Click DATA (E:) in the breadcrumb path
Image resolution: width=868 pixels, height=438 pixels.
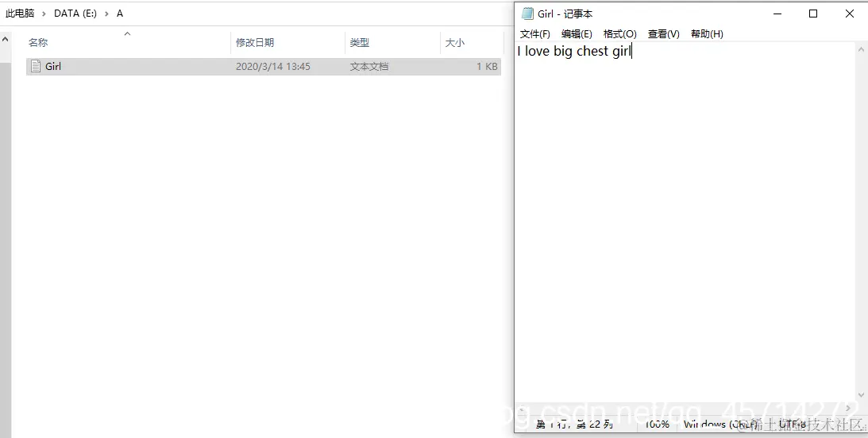click(75, 14)
